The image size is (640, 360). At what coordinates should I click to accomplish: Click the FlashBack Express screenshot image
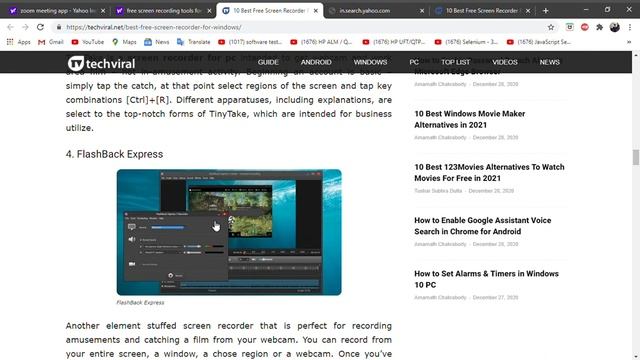point(229,232)
